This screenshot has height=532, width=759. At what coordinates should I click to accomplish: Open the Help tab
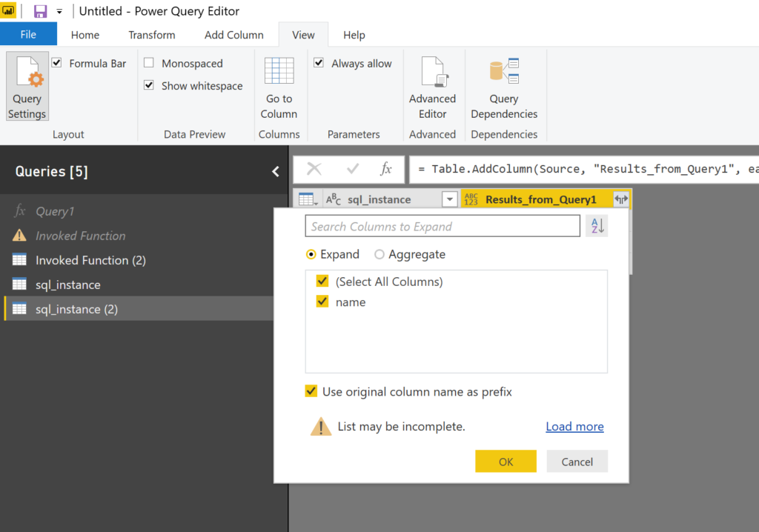[x=354, y=35]
